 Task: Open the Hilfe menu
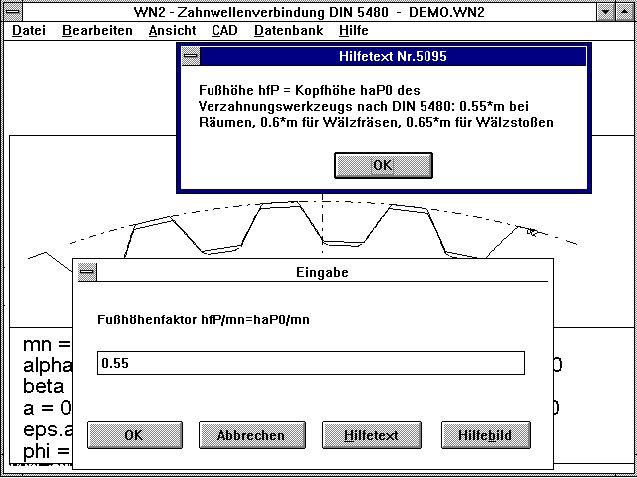[x=354, y=31]
